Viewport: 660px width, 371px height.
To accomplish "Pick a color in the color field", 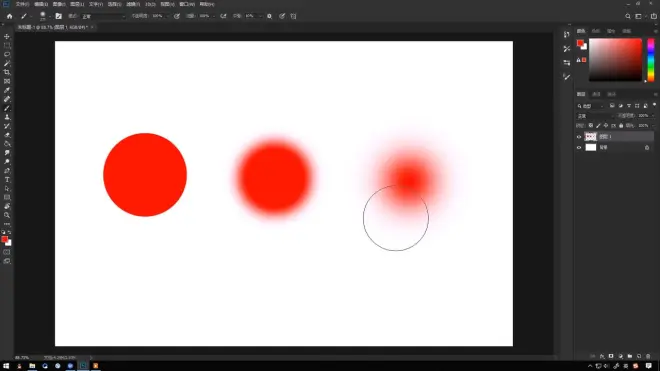I will click(x=615, y=60).
